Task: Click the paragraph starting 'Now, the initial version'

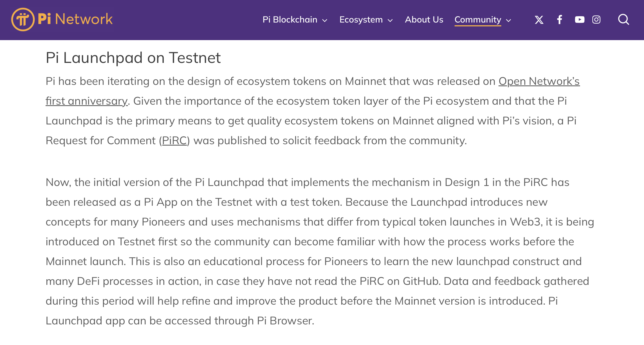Action: pos(320,252)
